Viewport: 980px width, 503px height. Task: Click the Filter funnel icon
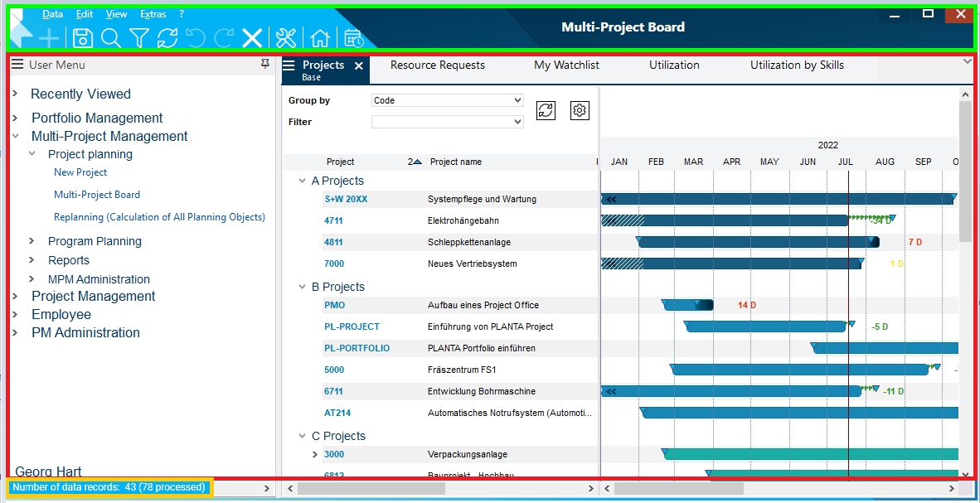139,37
